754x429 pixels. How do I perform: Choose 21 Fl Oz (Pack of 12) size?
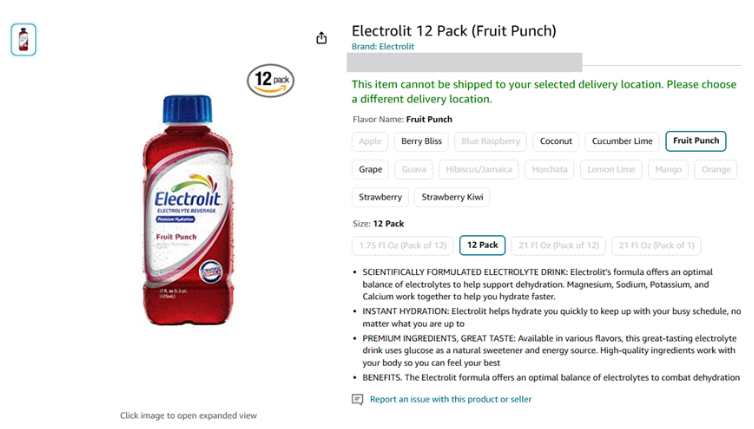click(x=558, y=245)
